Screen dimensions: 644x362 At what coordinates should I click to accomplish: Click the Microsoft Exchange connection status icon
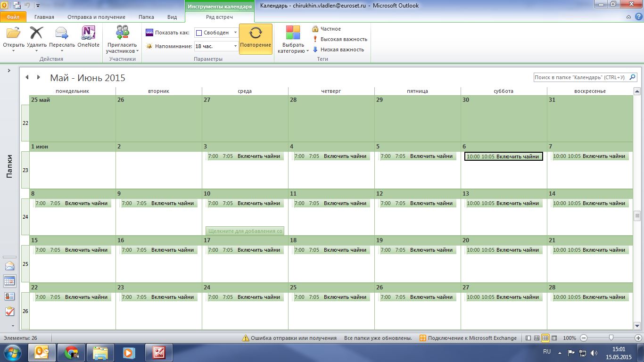[423, 338]
